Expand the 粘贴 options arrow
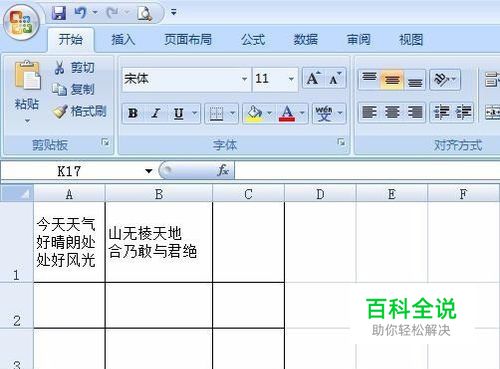This screenshot has height=369, width=500. coord(27,120)
